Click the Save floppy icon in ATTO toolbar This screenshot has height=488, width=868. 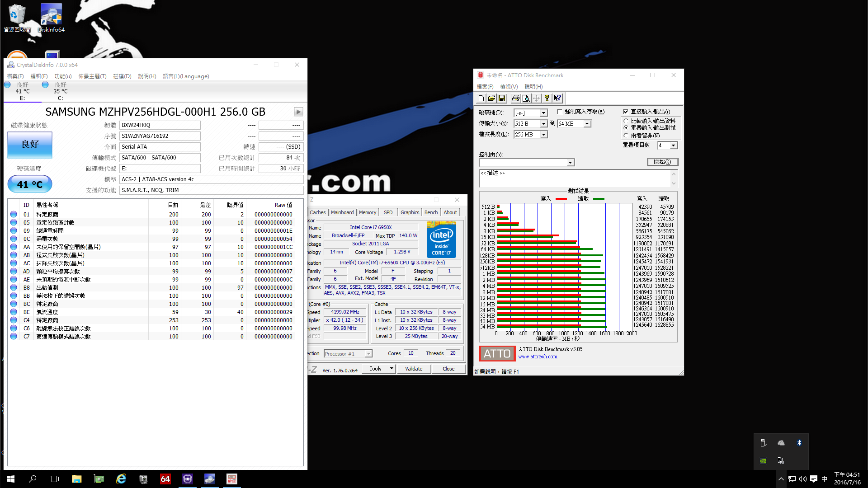(x=502, y=98)
